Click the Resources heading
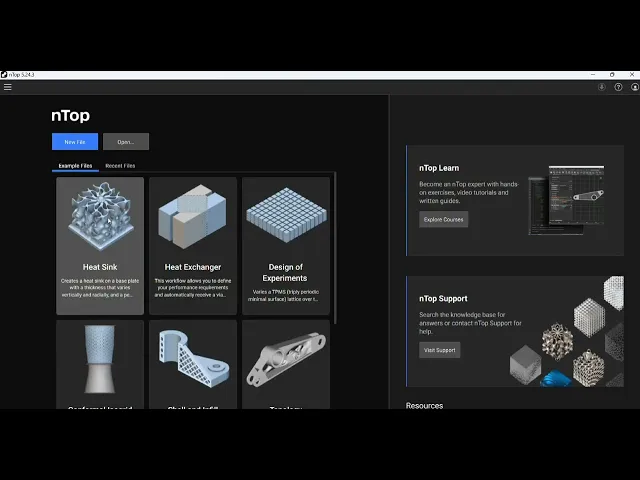 (424, 405)
